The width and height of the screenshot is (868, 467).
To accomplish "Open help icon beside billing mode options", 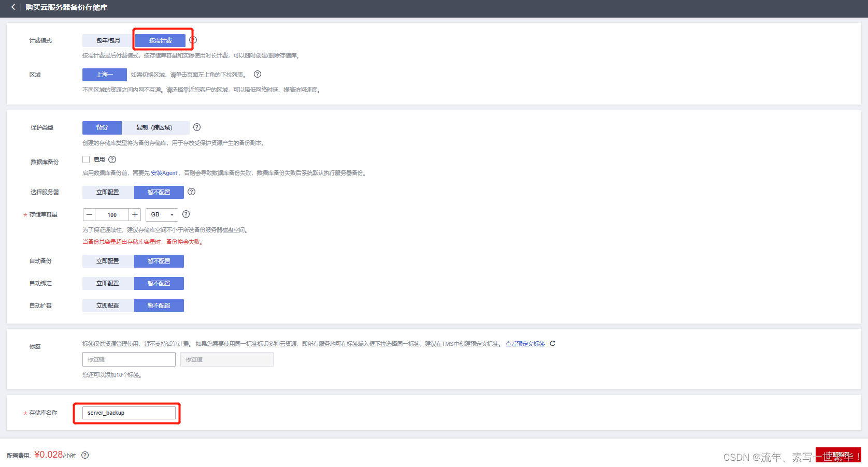I will click(193, 40).
